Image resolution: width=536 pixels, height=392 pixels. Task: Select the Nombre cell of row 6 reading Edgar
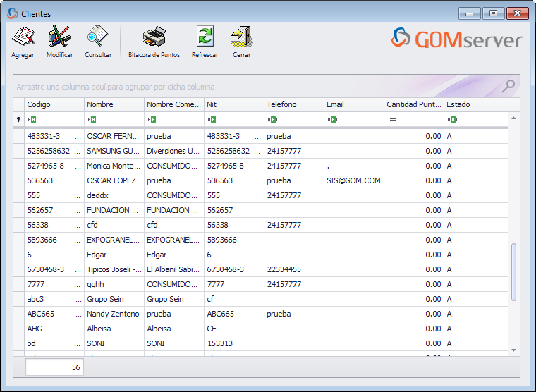[x=114, y=255]
